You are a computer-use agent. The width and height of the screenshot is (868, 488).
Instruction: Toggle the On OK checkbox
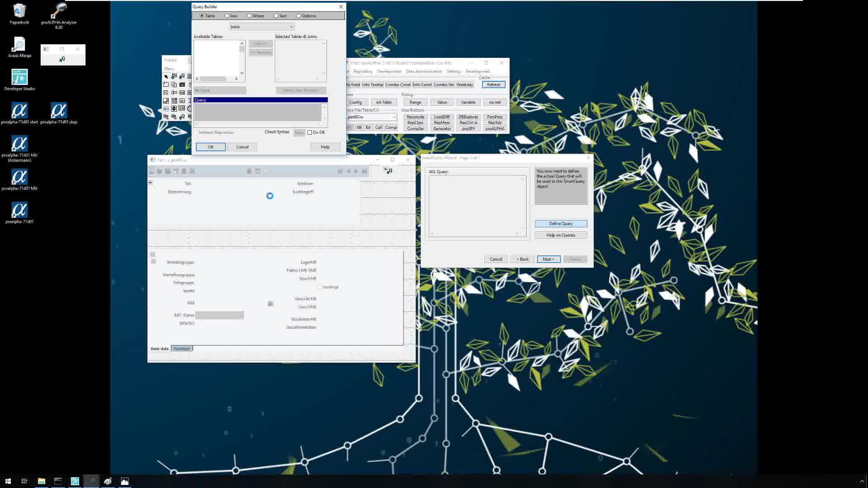tap(310, 132)
